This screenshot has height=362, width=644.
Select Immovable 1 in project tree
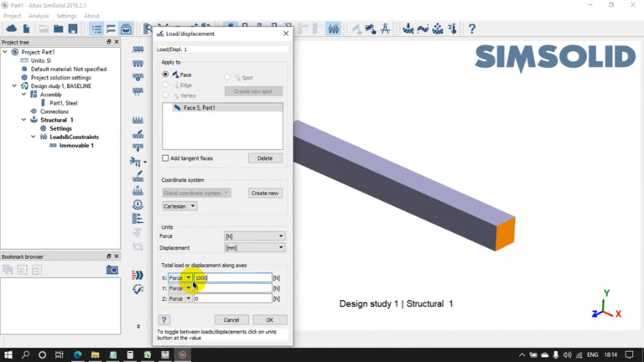click(76, 145)
